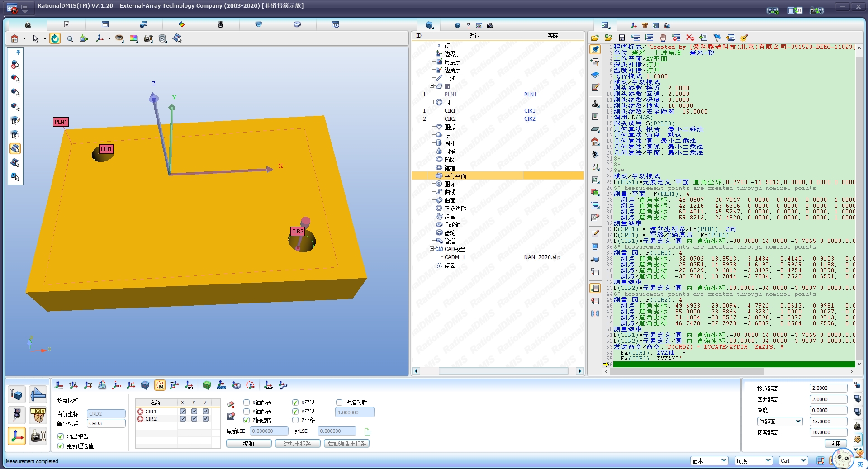Click the red scissors delete icon

click(x=690, y=38)
